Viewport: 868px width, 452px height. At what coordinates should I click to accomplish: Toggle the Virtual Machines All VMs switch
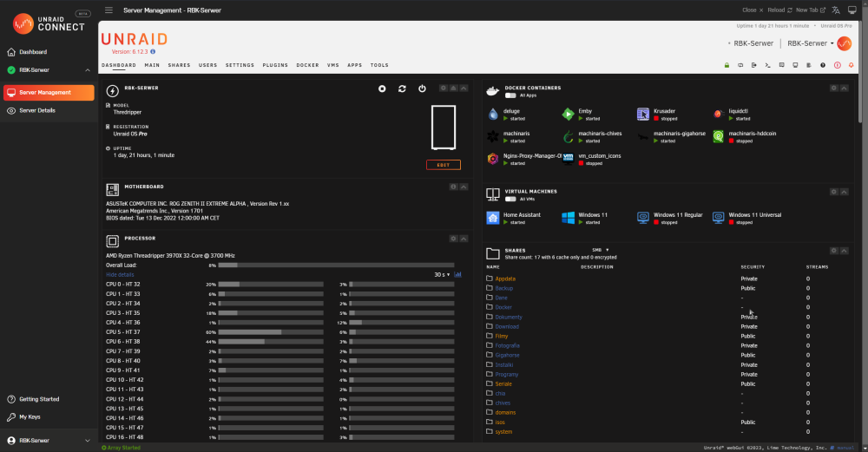click(510, 200)
